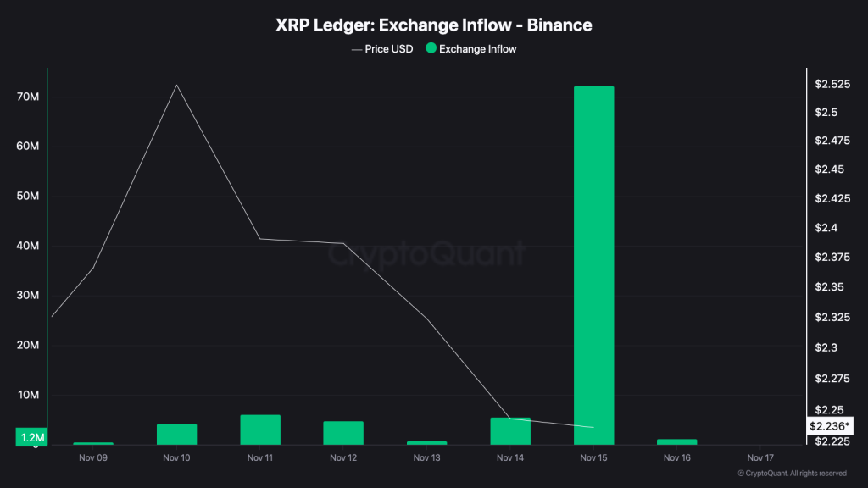Click the Nov 12 inflow bar
868x488 pixels.
tap(343, 433)
